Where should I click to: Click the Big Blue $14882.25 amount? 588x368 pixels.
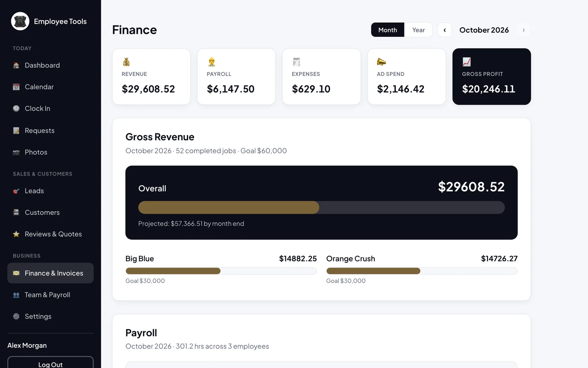pos(298,259)
